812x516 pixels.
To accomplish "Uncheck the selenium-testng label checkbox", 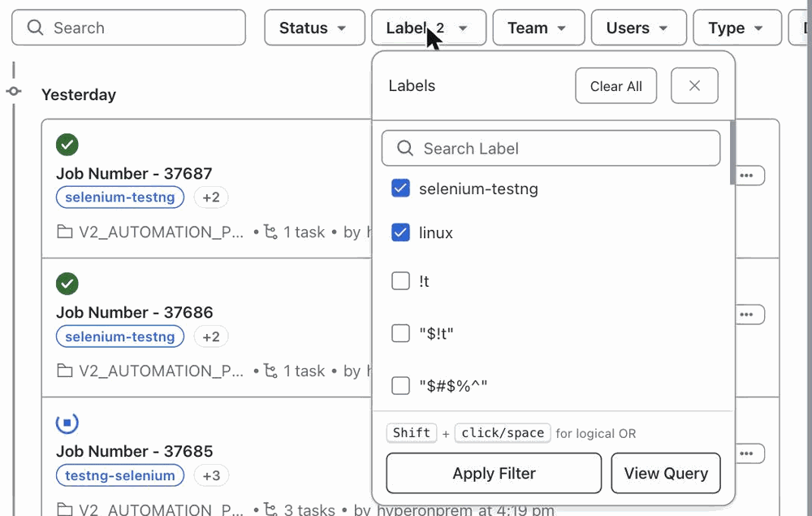I will point(400,189).
